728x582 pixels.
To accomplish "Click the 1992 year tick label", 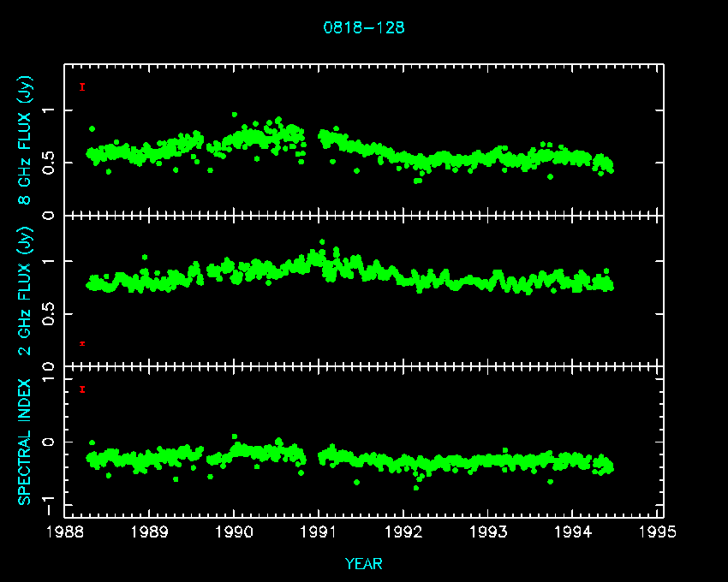I will coord(404,532).
